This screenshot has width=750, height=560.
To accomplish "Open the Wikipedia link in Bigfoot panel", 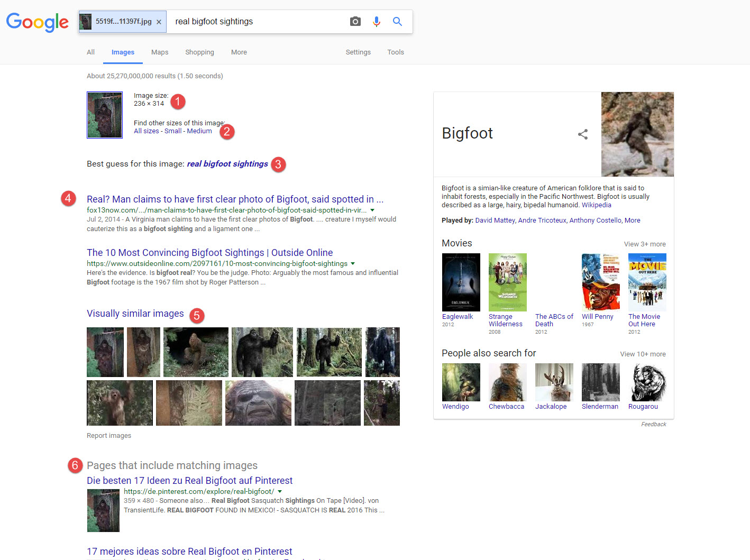I will 597,205.
